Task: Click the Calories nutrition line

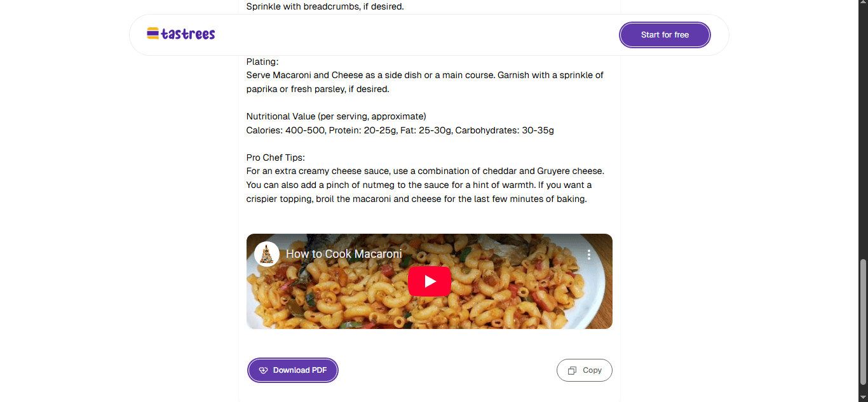Action: 400,130
